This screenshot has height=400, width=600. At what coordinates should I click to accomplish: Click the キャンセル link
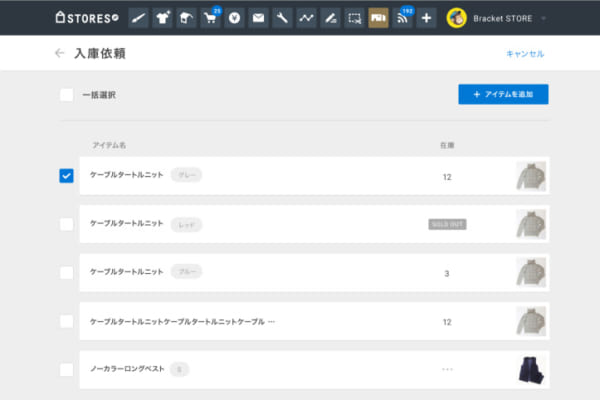click(x=525, y=54)
